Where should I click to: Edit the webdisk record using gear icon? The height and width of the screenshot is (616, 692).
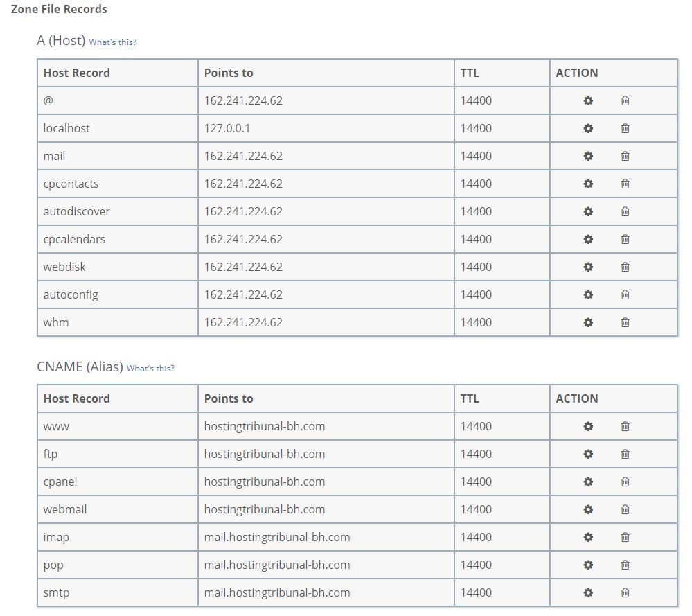coord(588,267)
